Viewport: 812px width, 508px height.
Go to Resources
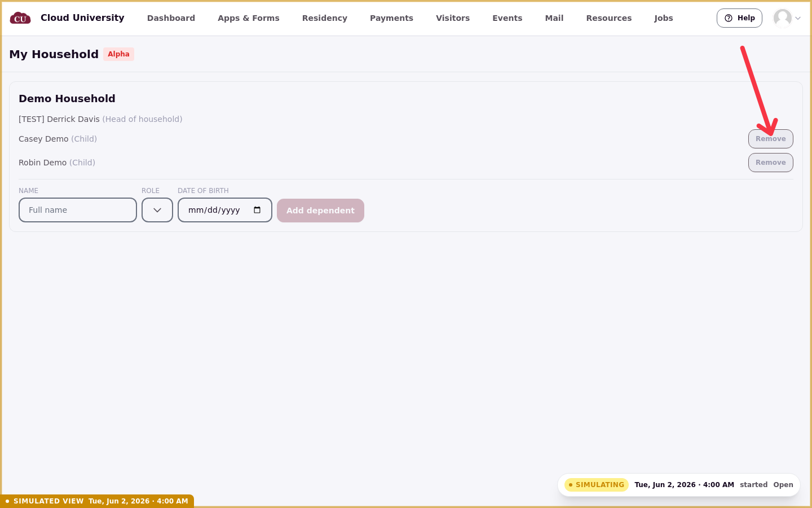[609, 18]
